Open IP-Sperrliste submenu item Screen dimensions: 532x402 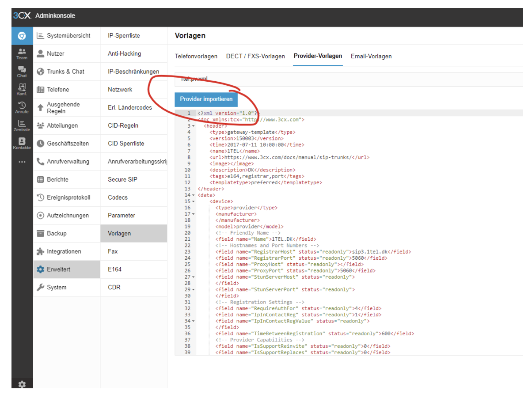click(x=134, y=35)
